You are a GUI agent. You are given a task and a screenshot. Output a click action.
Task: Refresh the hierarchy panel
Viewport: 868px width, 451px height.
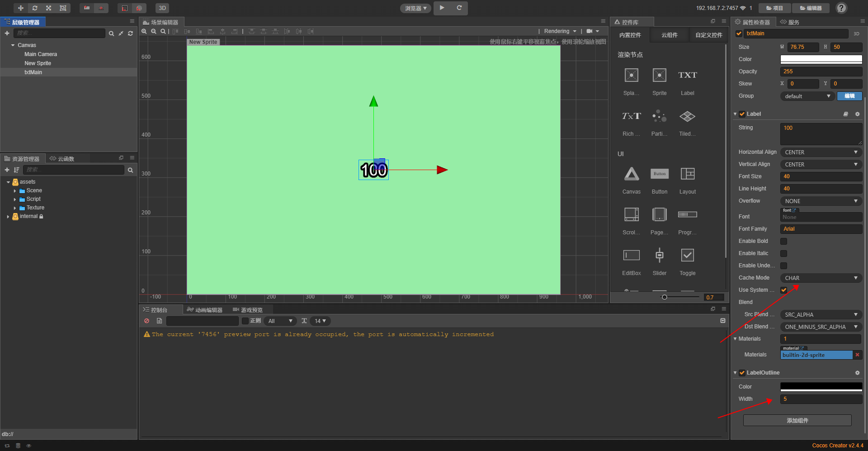tap(130, 33)
